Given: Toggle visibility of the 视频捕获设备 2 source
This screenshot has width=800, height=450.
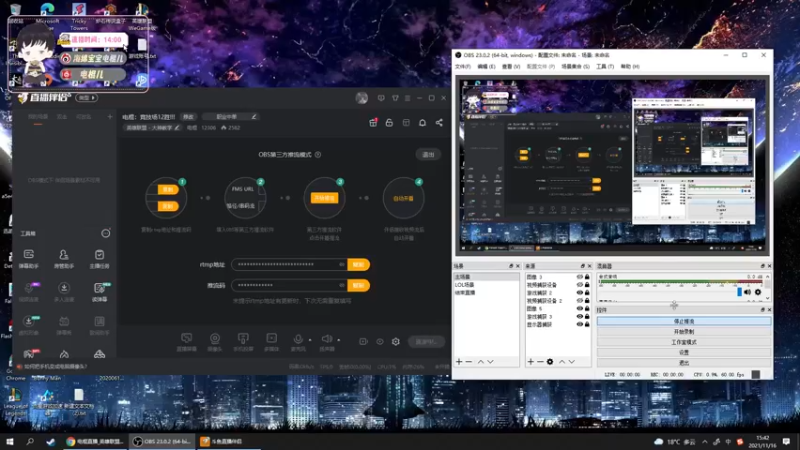Looking at the screenshot, I should click(x=580, y=301).
